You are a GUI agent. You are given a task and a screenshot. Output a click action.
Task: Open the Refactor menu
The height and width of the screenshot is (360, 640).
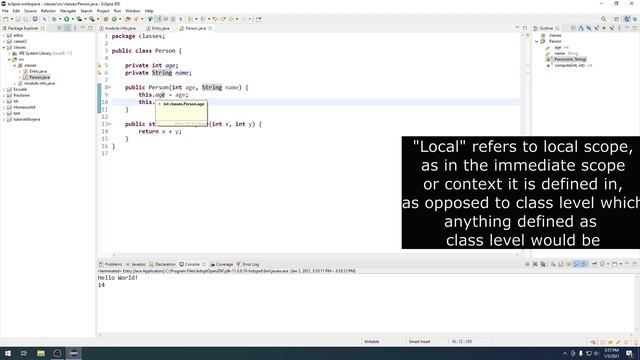48,11
